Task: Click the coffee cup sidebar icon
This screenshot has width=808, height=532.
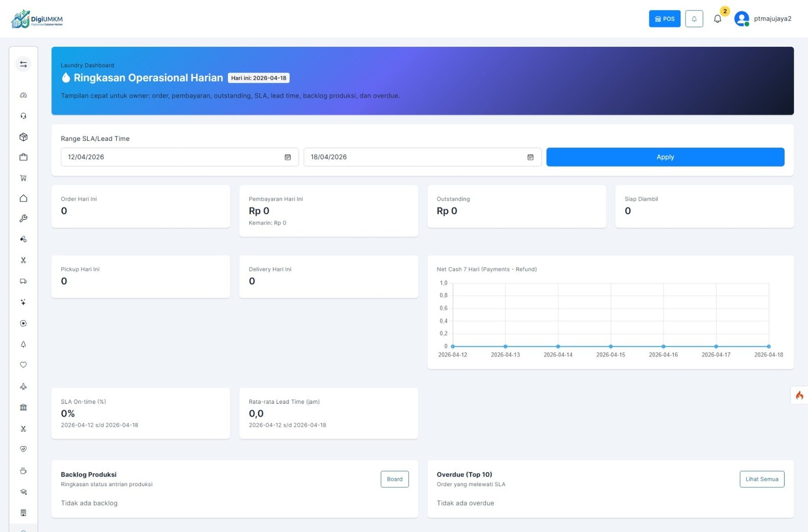Action: 23,470
